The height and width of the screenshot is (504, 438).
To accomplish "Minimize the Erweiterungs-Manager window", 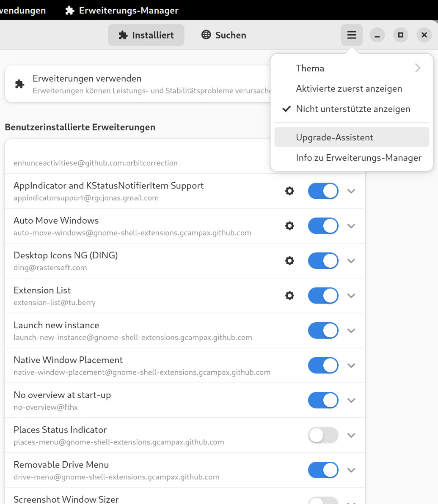I will [377, 35].
